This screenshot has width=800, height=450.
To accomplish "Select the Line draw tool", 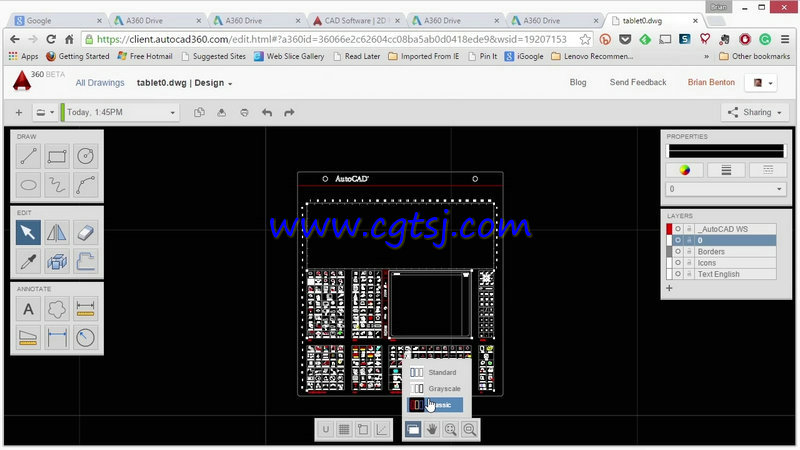I will (x=28, y=157).
